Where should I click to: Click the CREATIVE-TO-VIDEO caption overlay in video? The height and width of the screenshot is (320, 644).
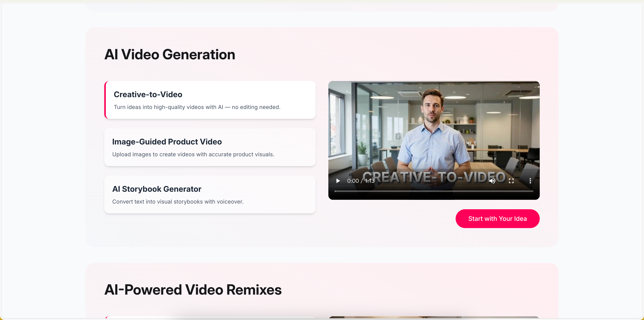click(x=434, y=177)
